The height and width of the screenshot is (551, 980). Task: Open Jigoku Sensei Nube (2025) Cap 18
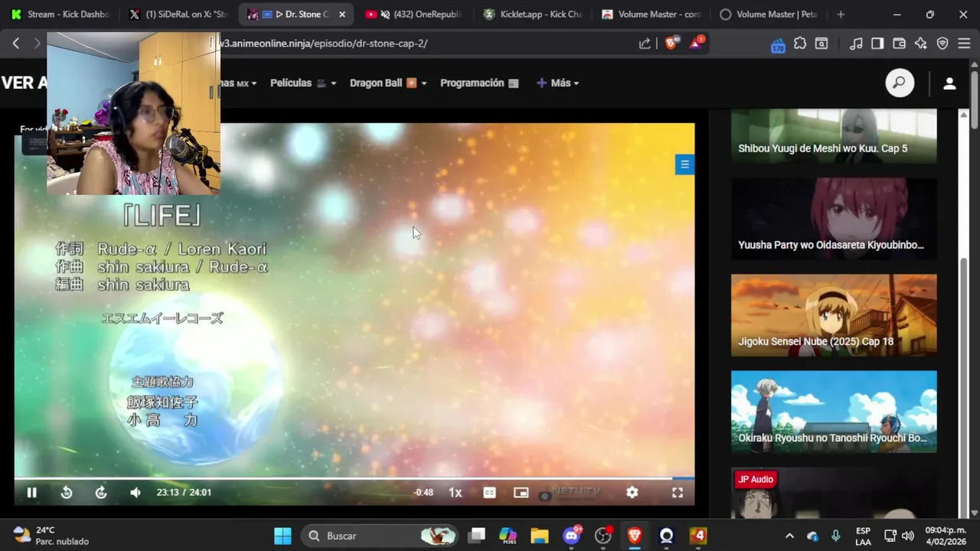point(834,315)
